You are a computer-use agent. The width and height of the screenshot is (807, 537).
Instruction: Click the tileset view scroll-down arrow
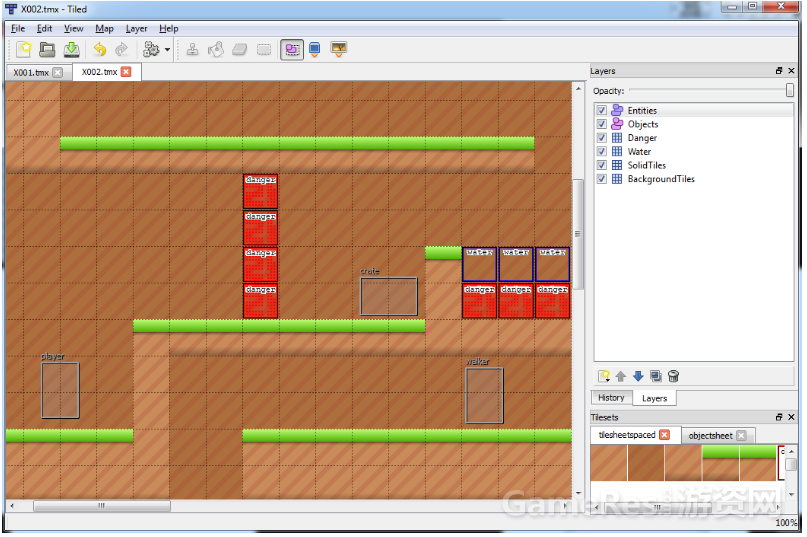(x=792, y=494)
